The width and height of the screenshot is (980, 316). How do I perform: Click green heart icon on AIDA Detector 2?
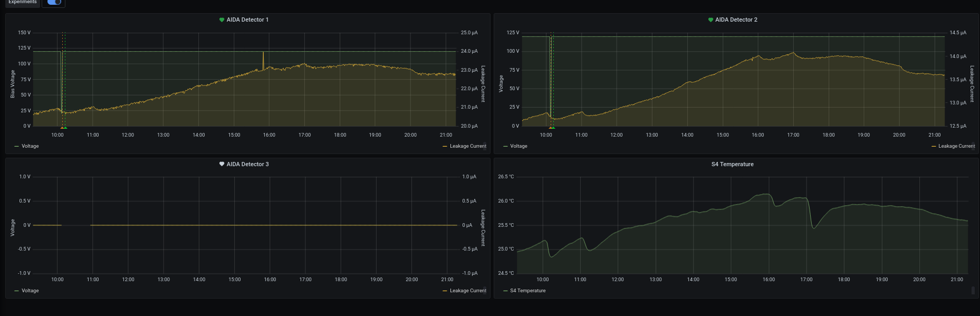pyautogui.click(x=710, y=20)
